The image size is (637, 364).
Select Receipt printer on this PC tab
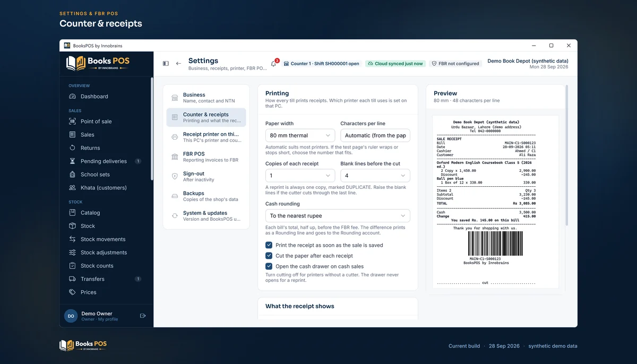tap(206, 137)
